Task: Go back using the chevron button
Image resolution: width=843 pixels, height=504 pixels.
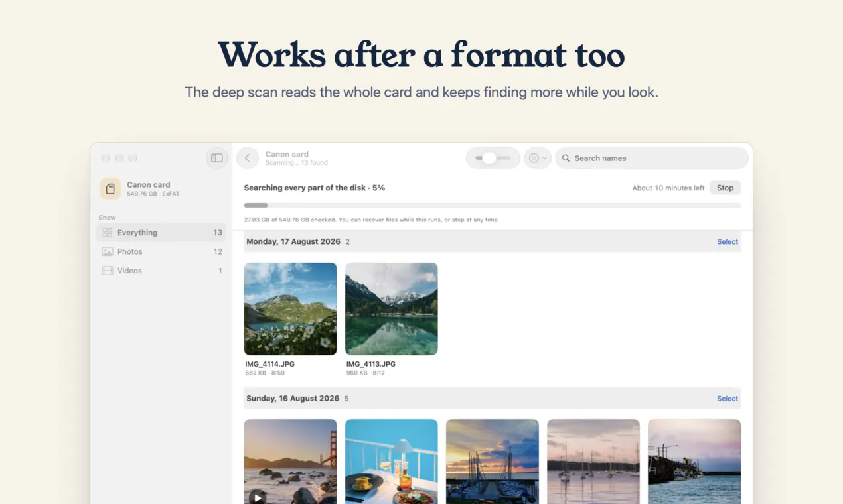Action: click(x=248, y=158)
